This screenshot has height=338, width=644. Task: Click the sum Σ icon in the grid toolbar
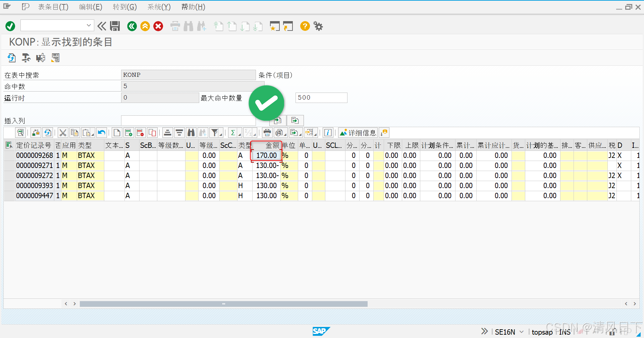point(233,132)
